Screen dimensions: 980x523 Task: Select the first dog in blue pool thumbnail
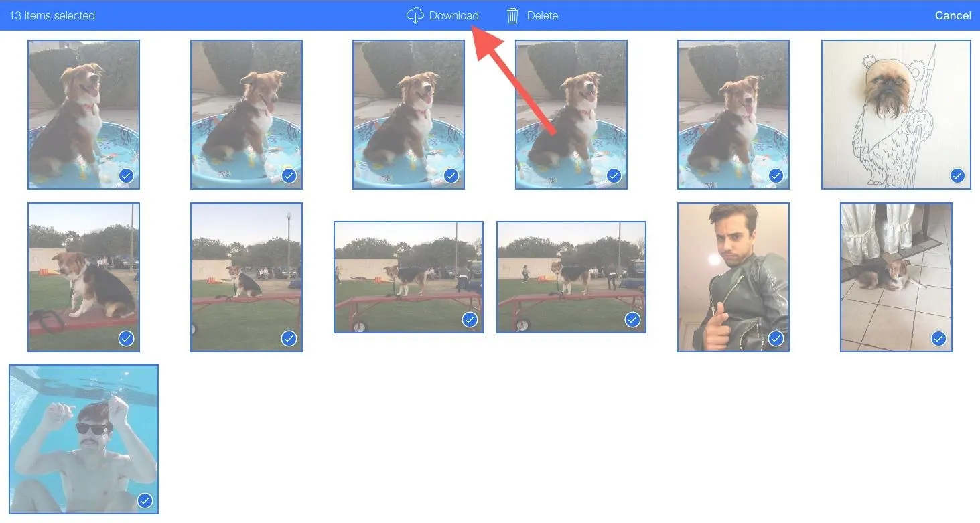tap(84, 115)
